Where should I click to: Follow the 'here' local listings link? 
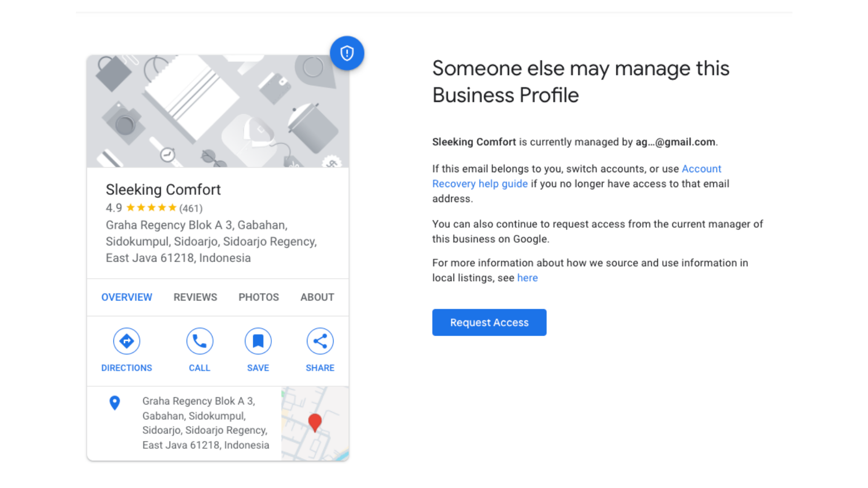click(x=527, y=278)
